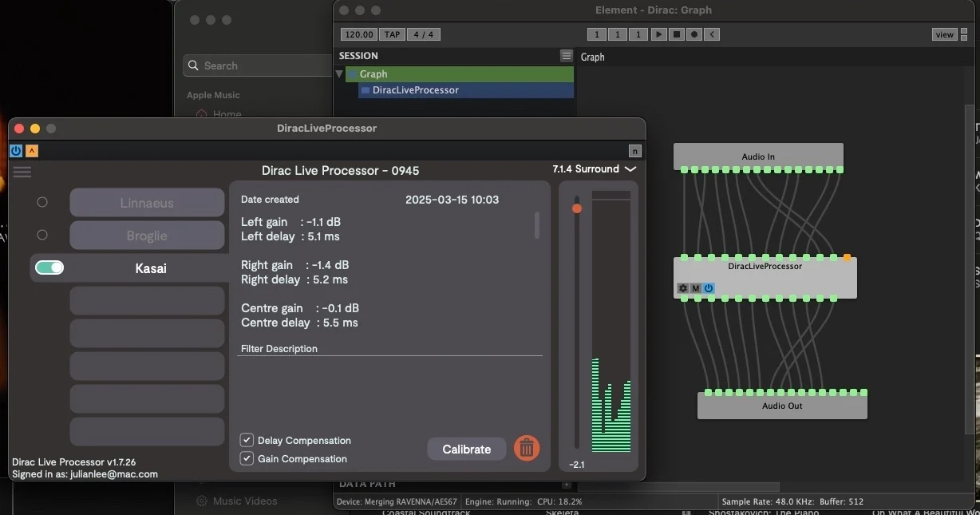Image resolution: width=980 pixels, height=515 pixels.
Task: Click the TAP tempo button
Action: (x=392, y=34)
